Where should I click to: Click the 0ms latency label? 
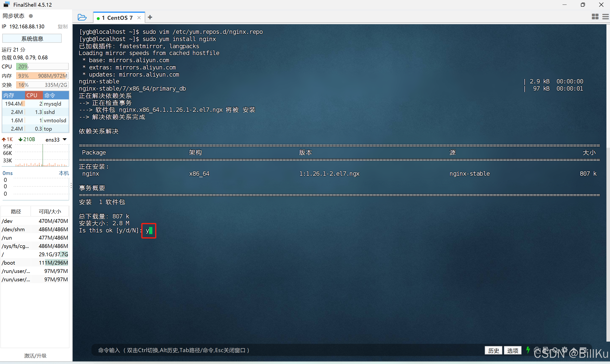tap(8, 173)
